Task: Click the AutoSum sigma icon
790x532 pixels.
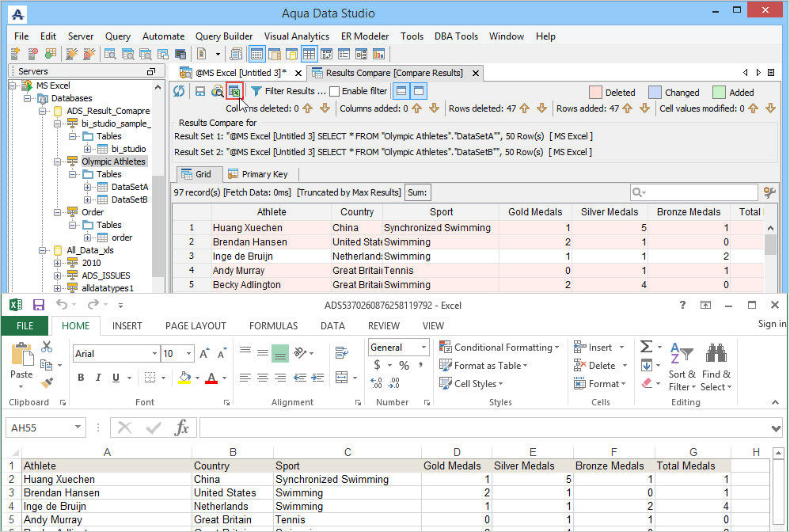Action: click(x=646, y=347)
